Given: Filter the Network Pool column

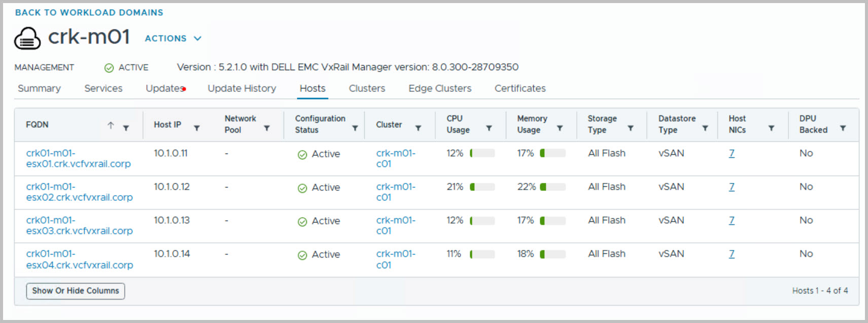Looking at the screenshot, I should click(267, 128).
